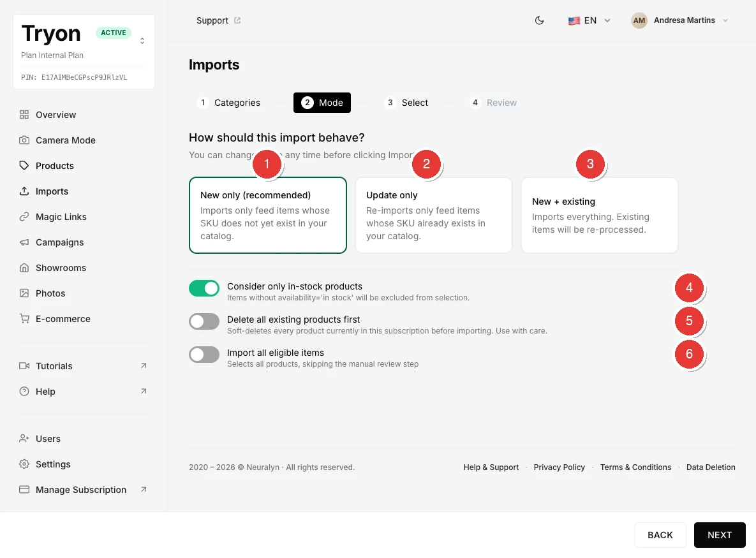Go to step 1 Categories
The image size is (756, 558).
point(230,103)
